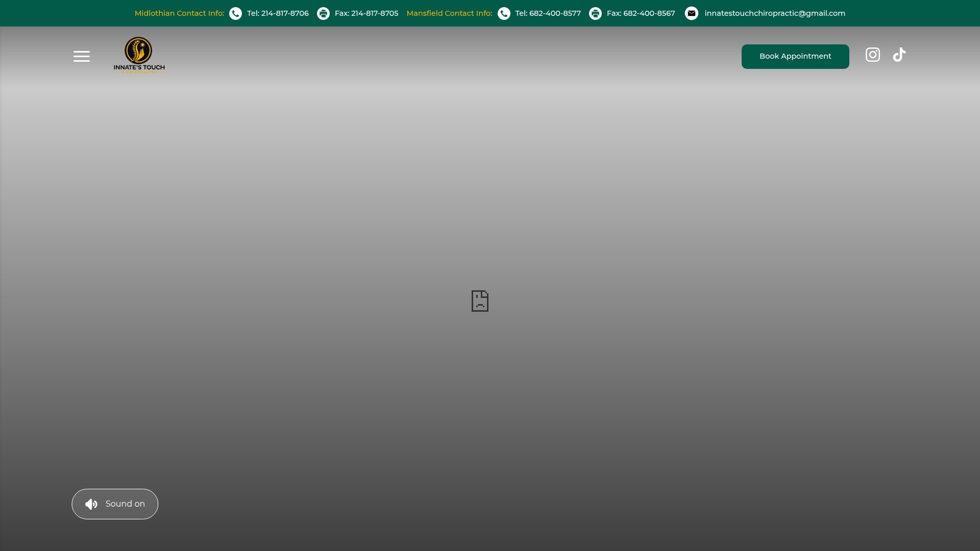The image size is (980, 551).
Task: Call Mansfield number 682-400-8577
Action: (548, 13)
